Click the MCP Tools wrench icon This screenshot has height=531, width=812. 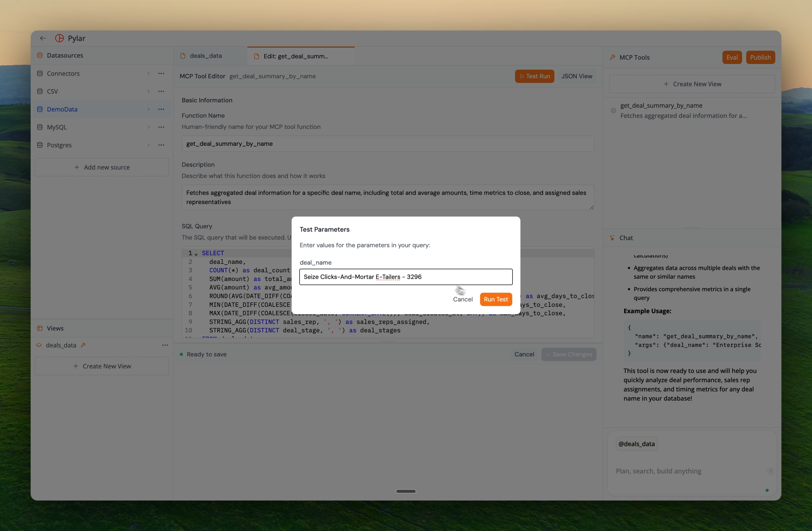(x=612, y=57)
